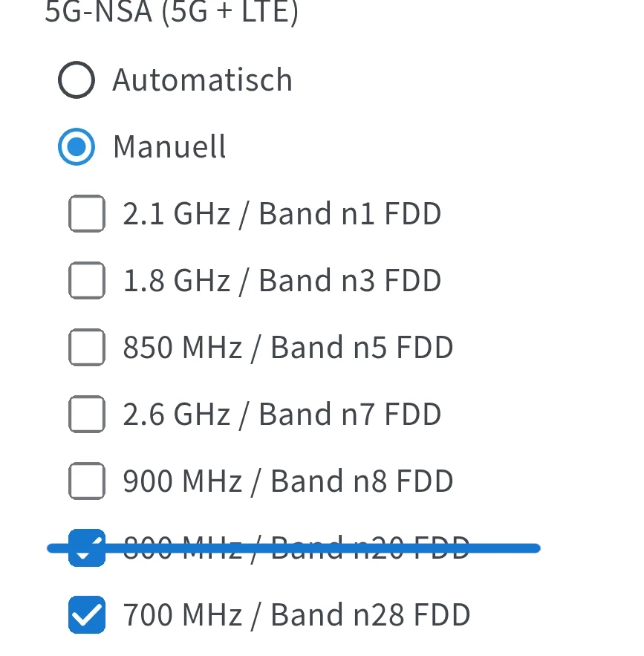644x656 pixels.
Task: Click the 'Manuell' label text
Action: [x=169, y=147]
